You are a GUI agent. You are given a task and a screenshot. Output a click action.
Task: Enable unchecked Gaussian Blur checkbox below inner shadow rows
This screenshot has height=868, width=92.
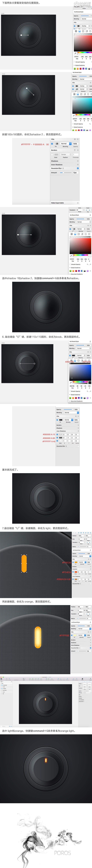pos(78,446)
